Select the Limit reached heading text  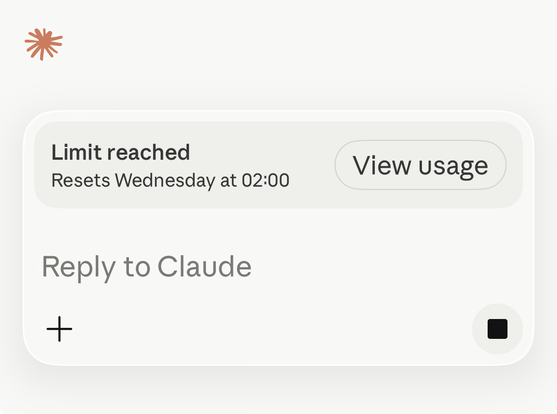coord(120,152)
